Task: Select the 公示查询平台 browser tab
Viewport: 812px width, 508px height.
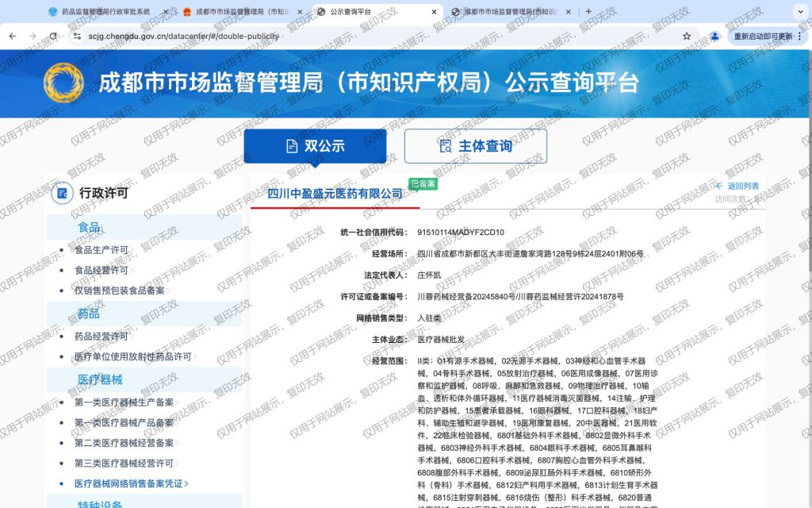Action: click(x=377, y=11)
